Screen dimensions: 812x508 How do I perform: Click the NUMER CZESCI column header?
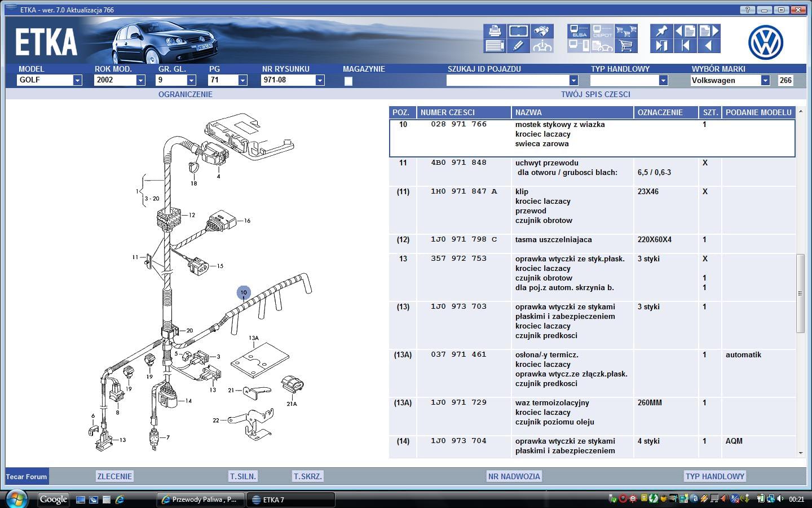point(464,112)
